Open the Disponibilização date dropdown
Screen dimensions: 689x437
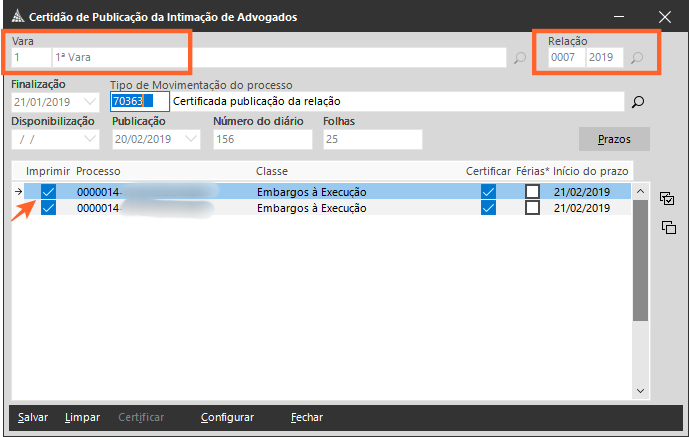[x=90, y=139]
